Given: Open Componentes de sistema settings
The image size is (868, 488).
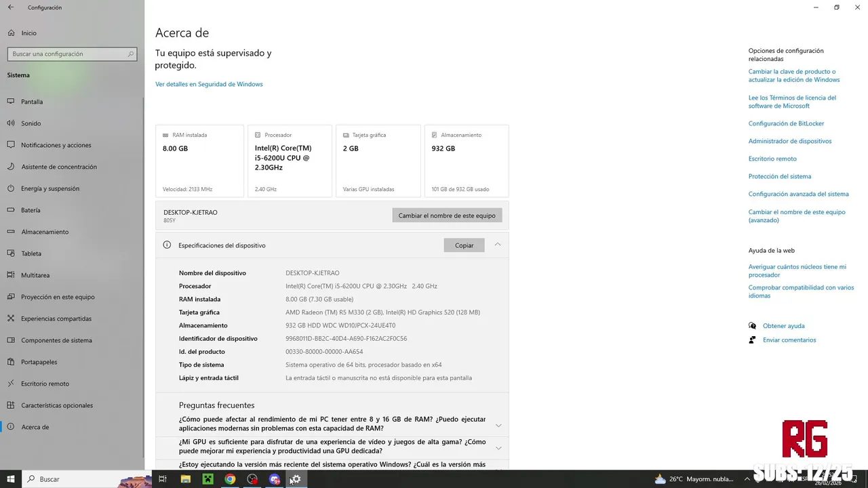Looking at the screenshot, I should tap(56, 340).
